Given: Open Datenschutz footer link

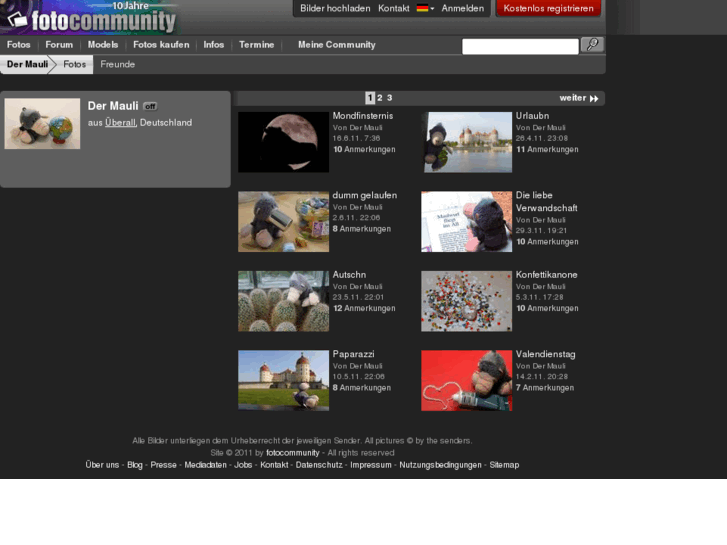Looking at the screenshot, I should point(319,465).
